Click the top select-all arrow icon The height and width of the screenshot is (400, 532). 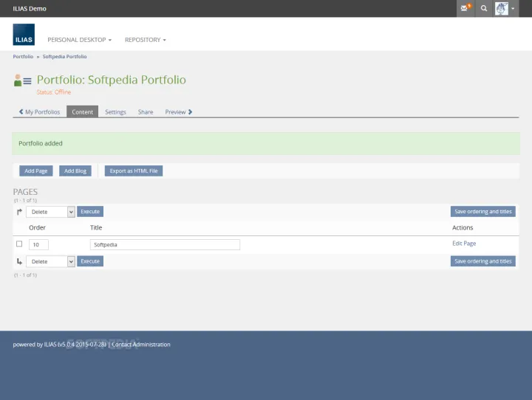pos(19,212)
